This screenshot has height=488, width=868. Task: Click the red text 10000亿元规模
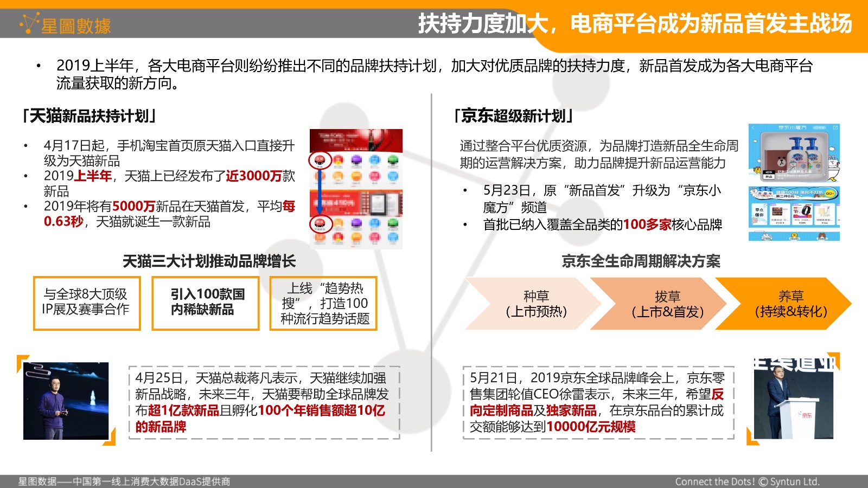pyautogui.click(x=591, y=427)
